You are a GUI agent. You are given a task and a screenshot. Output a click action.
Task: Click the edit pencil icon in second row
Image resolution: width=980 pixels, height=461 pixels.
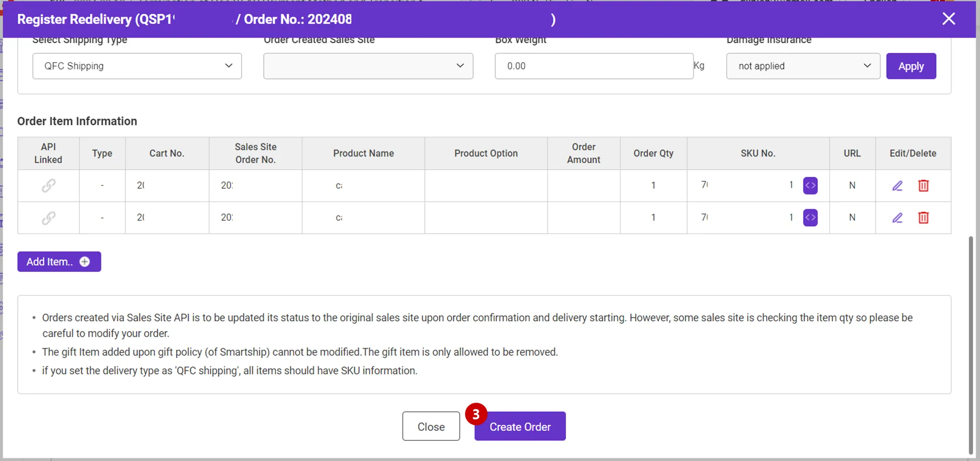pos(897,218)
